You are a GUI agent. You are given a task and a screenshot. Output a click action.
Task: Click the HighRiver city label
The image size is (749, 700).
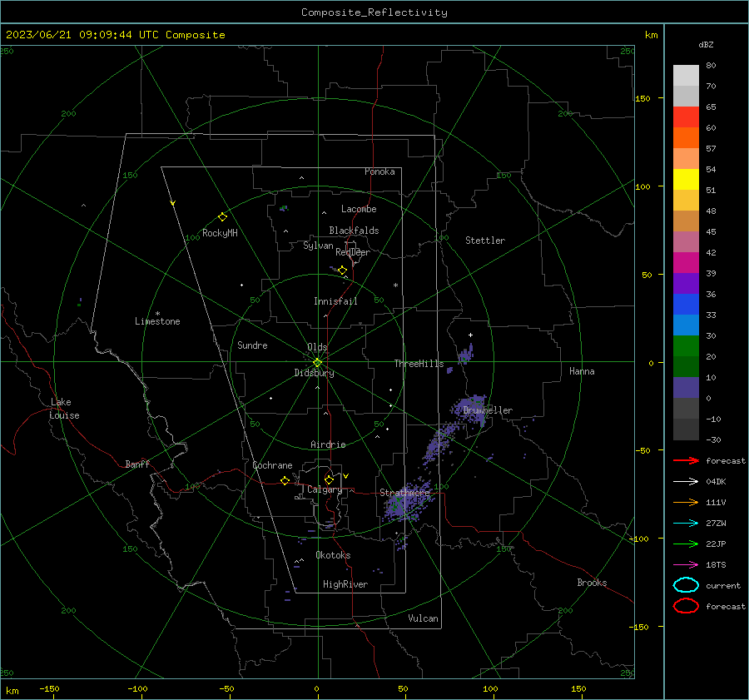click(x=345, y=584)
